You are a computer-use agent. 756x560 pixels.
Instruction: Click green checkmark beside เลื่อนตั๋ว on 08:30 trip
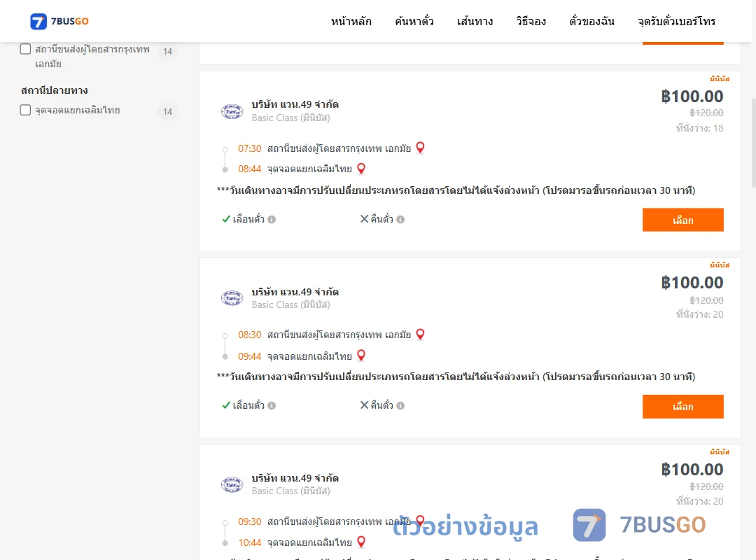[226, 405]
